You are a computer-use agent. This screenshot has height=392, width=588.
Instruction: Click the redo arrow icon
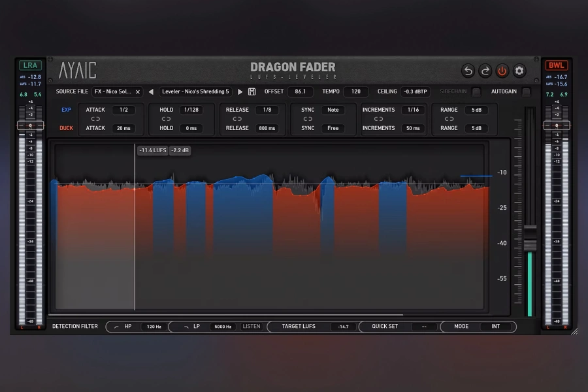(x=485, y=71)
